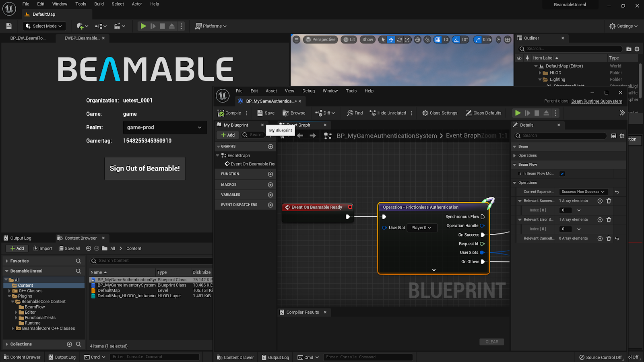Add a new macro with plus icon

click(270, 185)
